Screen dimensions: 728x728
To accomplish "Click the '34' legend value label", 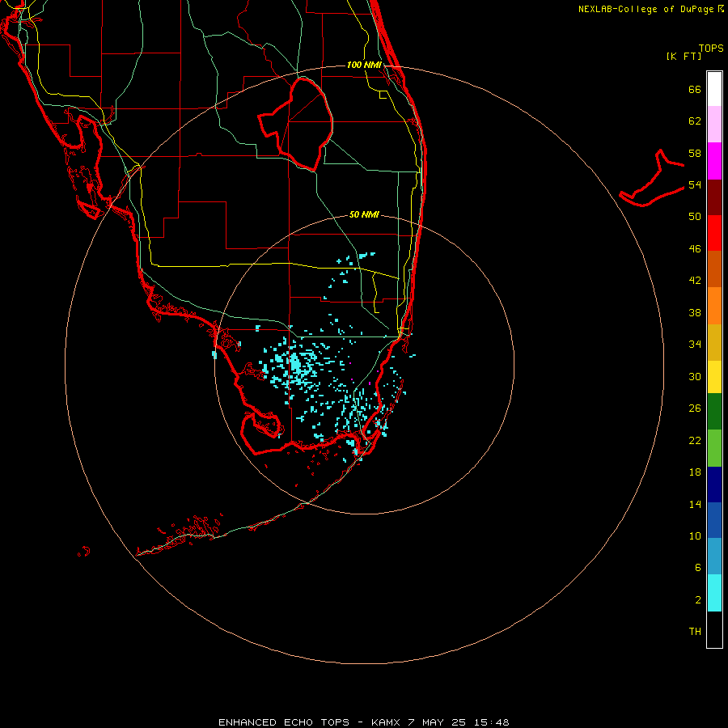I will [695, 345].
